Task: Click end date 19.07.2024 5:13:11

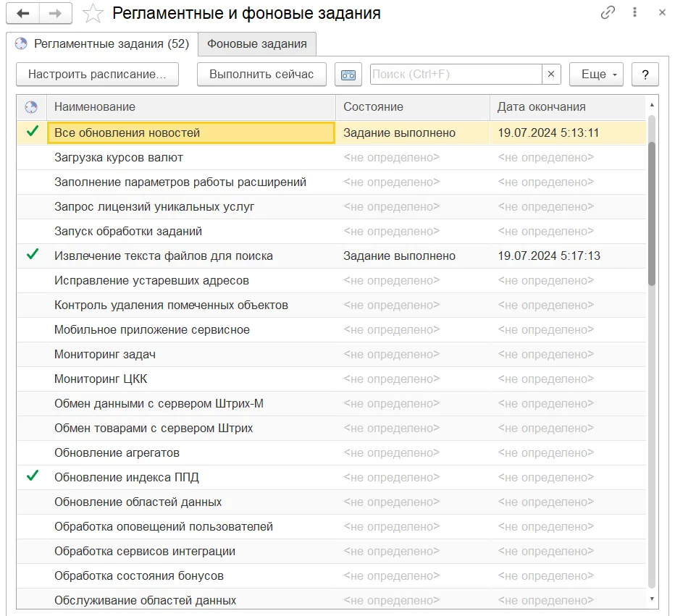Action: coord(548,132)
